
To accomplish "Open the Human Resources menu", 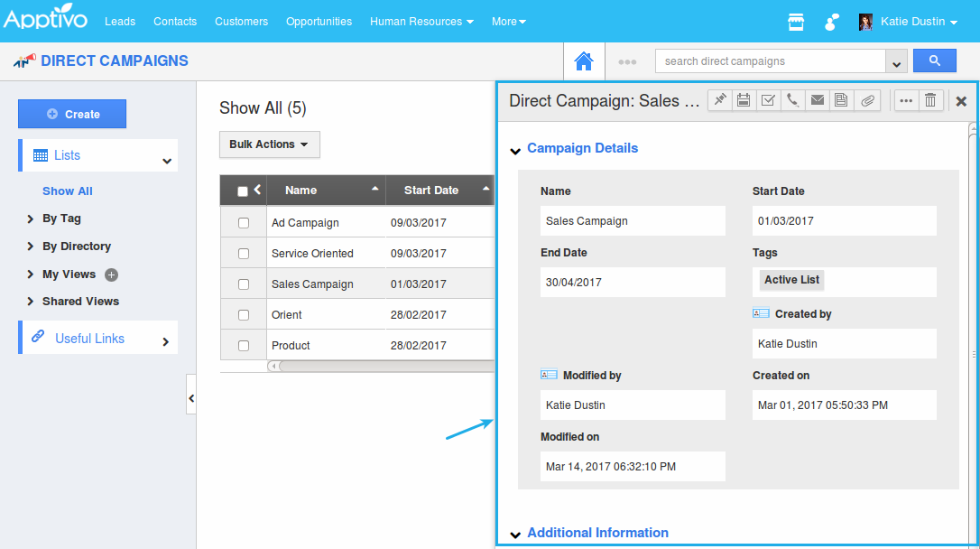I will pos(421,22).
